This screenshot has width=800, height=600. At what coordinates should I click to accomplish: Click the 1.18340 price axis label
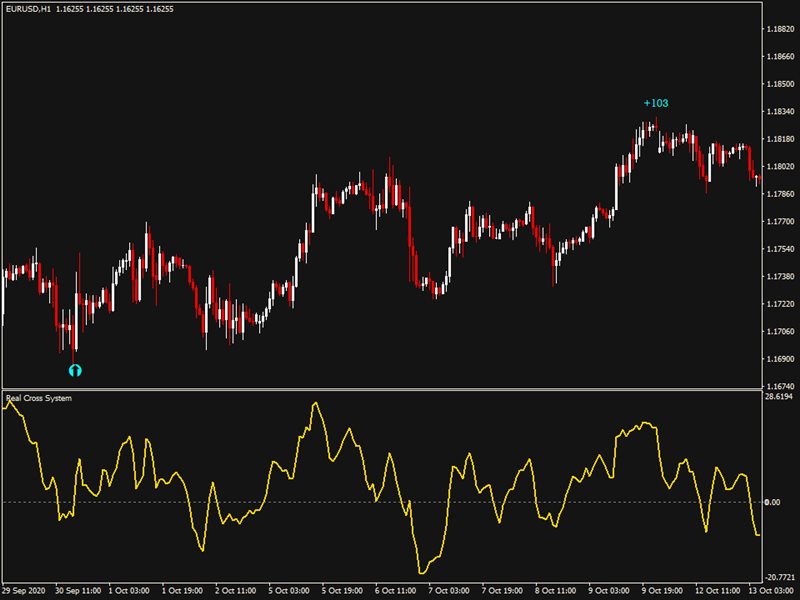click(x=778, y=111)
